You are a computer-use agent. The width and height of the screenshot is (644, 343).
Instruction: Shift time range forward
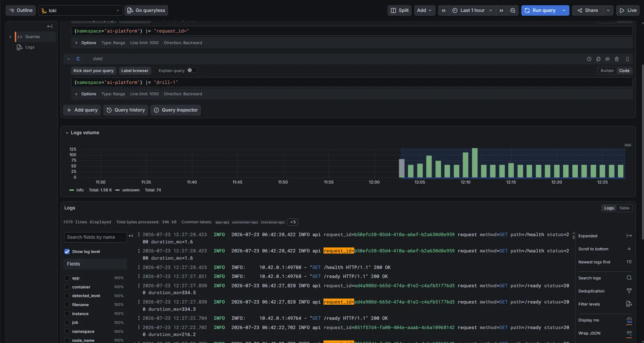[501, 10]
